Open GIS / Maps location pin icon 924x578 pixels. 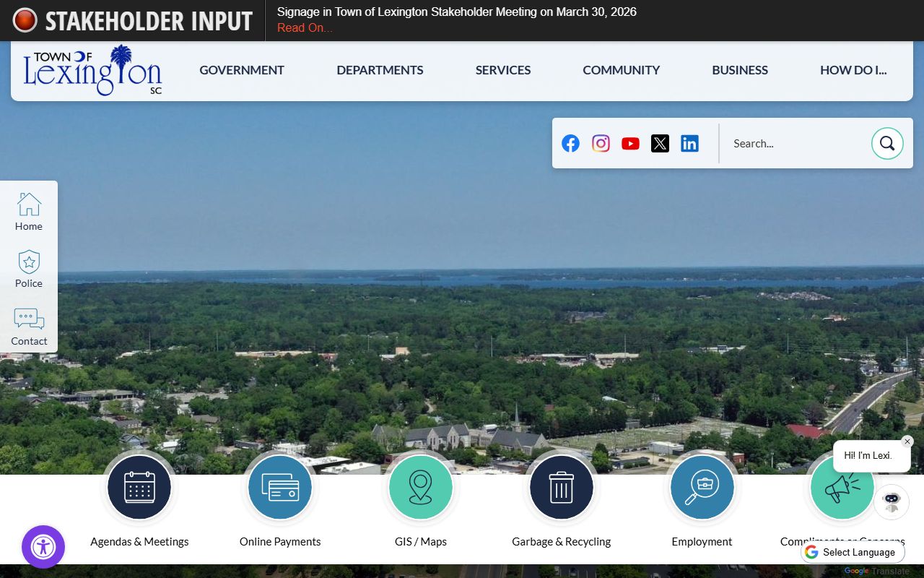point(420,487)
